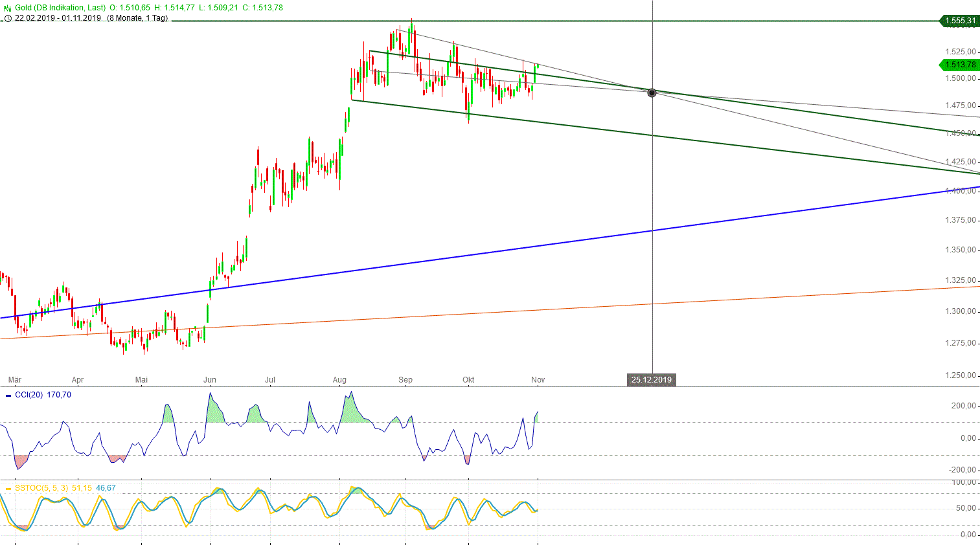
Task: Click the Okt month label on time axis
Action: click(468, 380)
